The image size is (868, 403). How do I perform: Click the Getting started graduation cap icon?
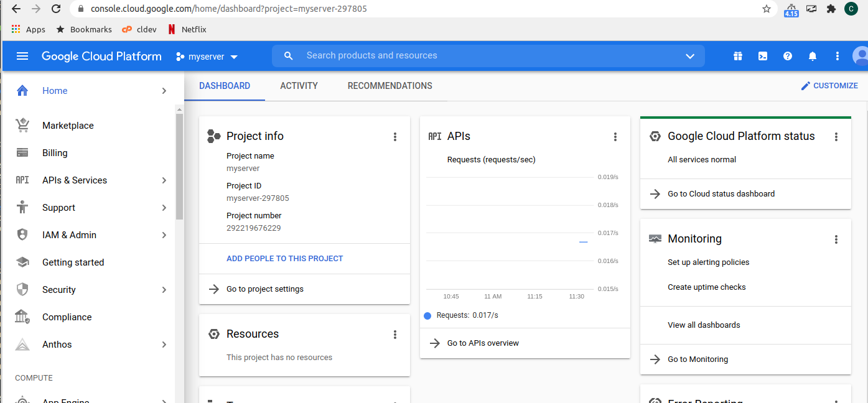tap(22, 262)
